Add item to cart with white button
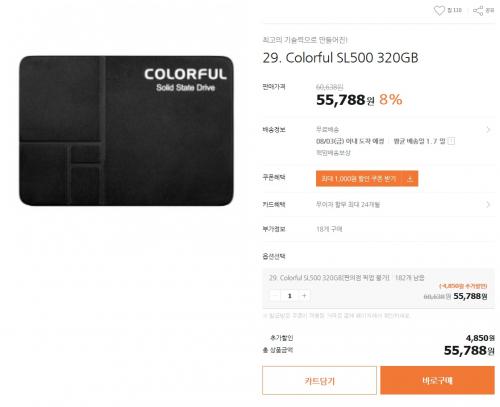This screenshot has height=407, width=500. click(x=319, y=380)
